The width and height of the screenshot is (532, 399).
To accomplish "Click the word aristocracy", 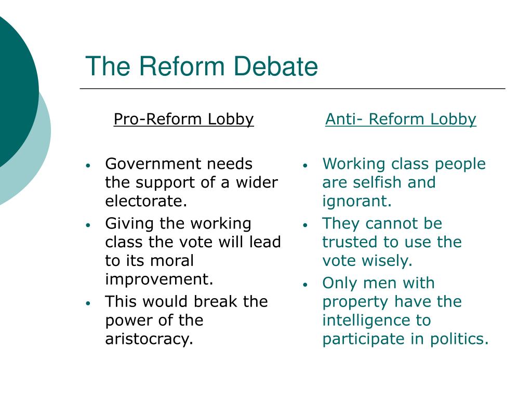I will pyautogui.click(x=148, y=339).
